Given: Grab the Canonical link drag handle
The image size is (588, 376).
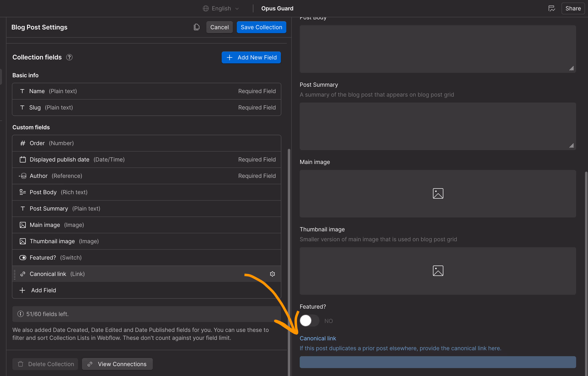Looking at the screenshot, I should (15, 274).
